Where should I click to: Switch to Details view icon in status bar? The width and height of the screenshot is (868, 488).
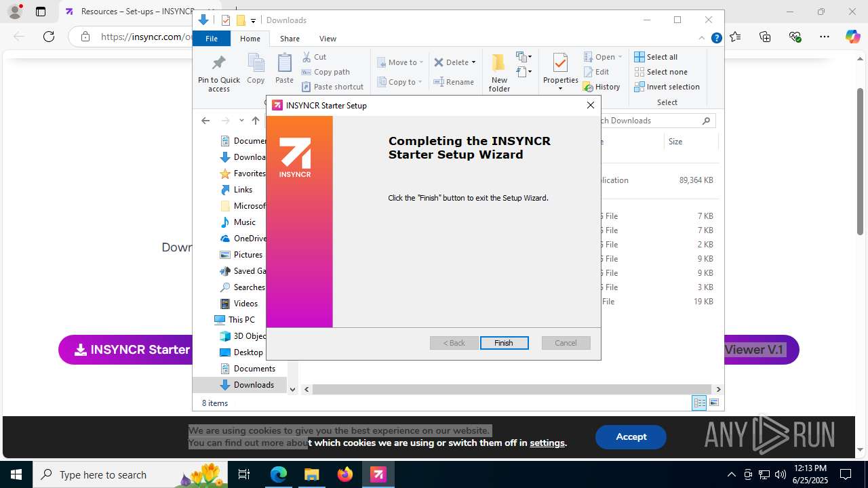[x=699, y=403]
